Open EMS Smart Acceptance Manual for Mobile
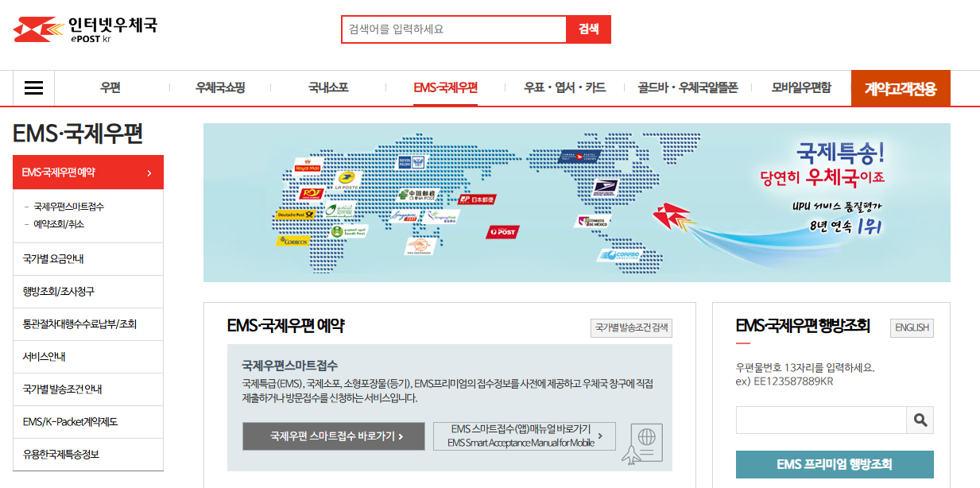This screenshot has height=488, width=980. pyautogui.click(x=525, y=436)
